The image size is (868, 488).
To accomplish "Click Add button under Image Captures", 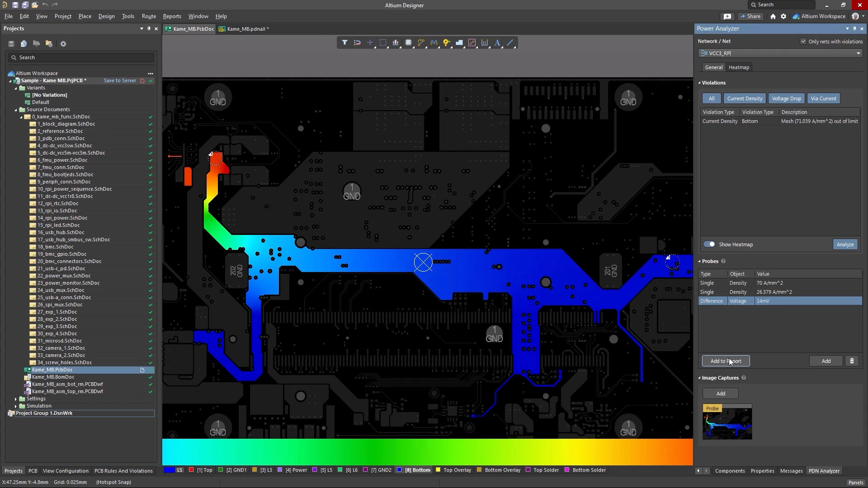I will point(721,394).
